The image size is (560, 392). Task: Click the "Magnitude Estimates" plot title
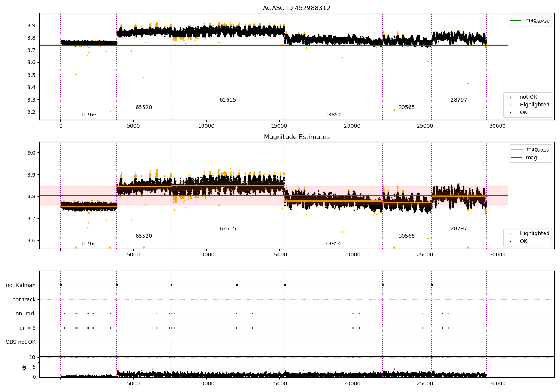(x=296, y=137)
